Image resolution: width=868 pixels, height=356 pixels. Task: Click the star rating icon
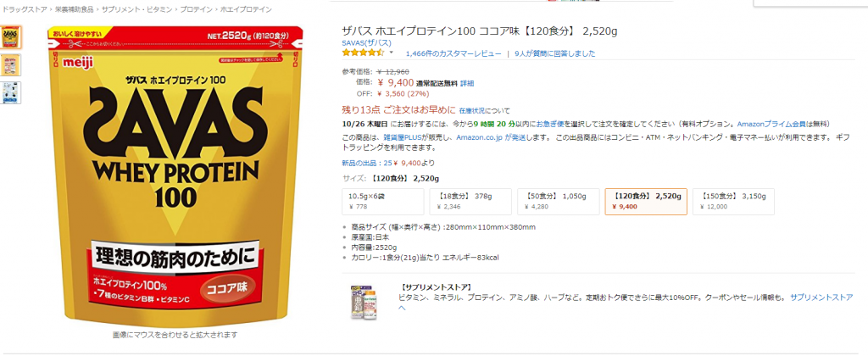[x=363, y=53]
